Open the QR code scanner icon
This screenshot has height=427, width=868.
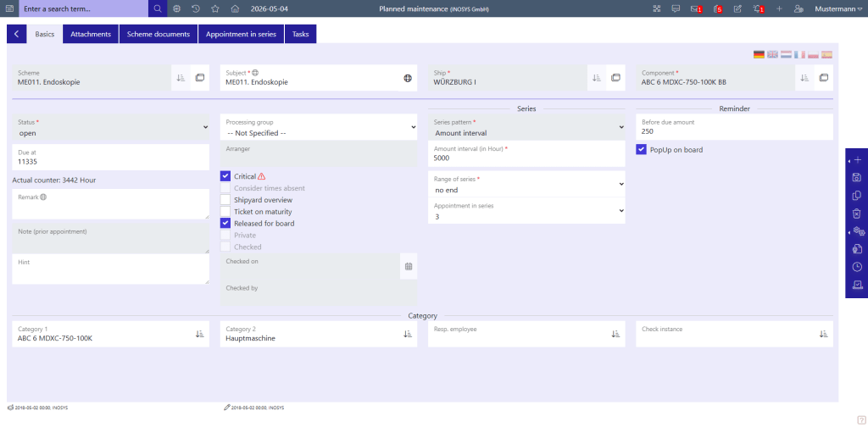657,8
